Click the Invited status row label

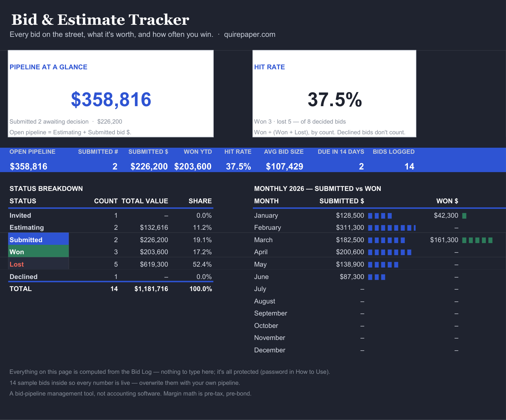[20, 215]
